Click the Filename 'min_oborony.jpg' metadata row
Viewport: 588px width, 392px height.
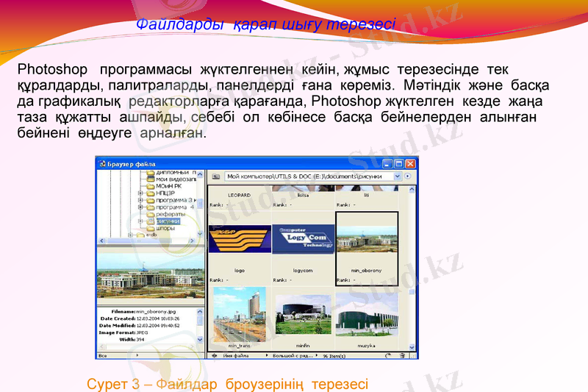143,312
